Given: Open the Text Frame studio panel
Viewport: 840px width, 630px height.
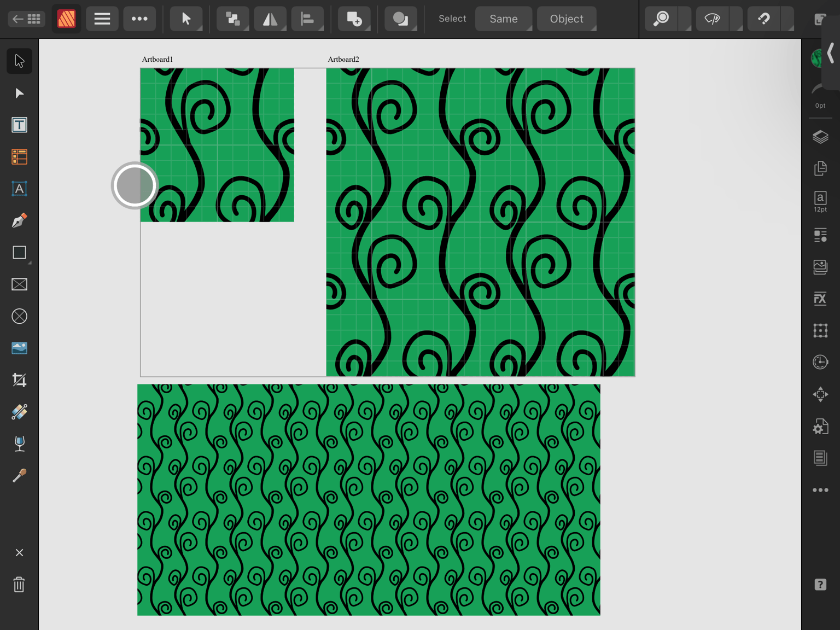Looking at the screenshot, I should tap(820, 458).
